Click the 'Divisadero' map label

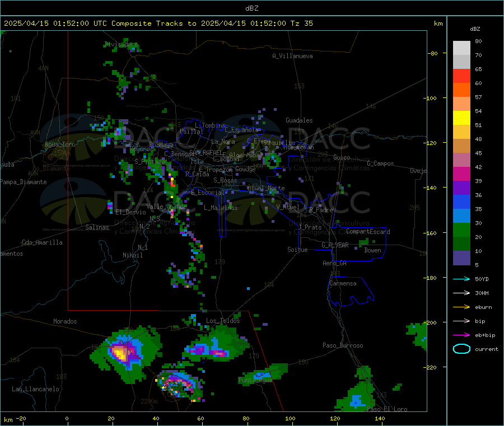click(x=121, y=44)
